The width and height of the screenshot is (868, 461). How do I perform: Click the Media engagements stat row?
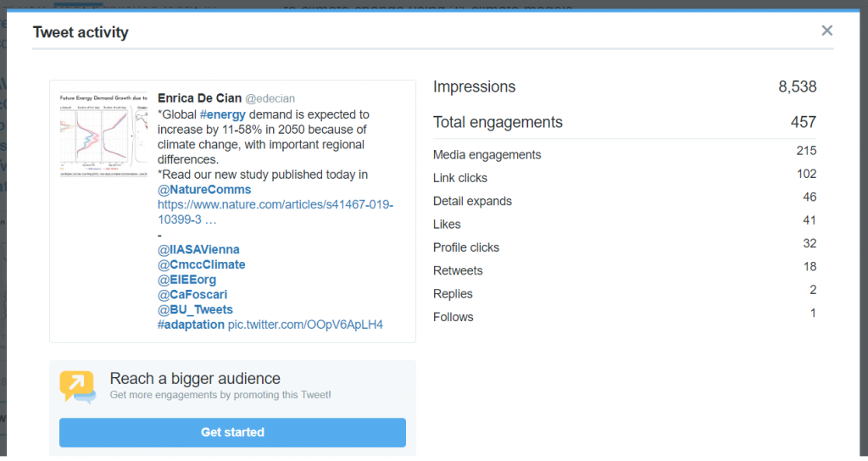(x=625, y=154)
